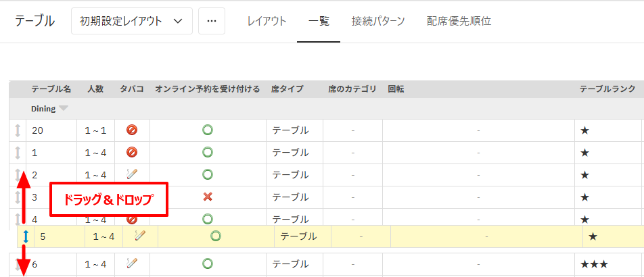Toggle online reservation circle for table 6
Image resolution: width=644 pixels, height=277 pixels.
click(208, 263)
